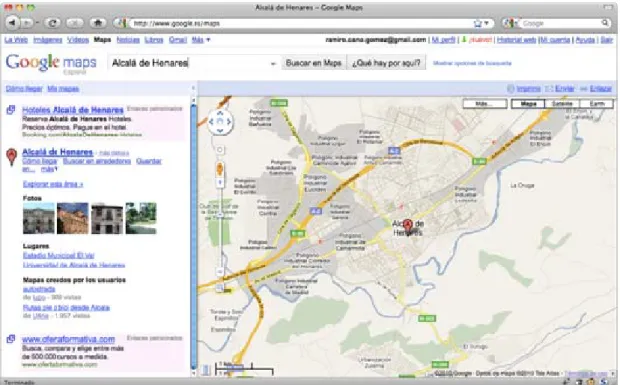
Task: Open the Mis mapas link
Action: tap(63, 89)
